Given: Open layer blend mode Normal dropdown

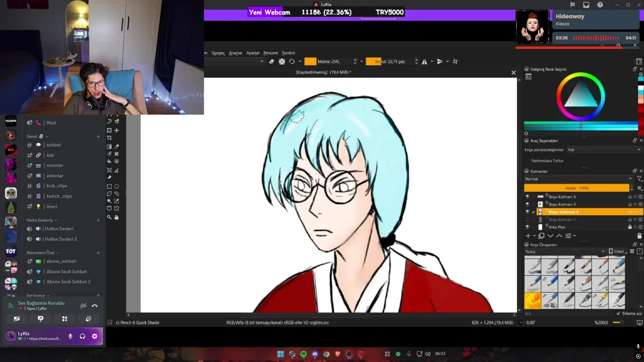Looking at the screenshot, I should pos(579,179).
